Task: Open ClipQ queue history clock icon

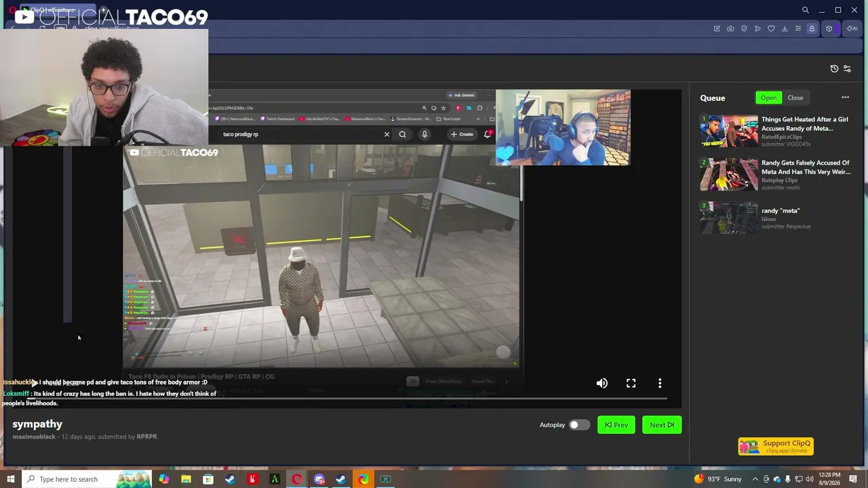Action: tap(834, 68)
